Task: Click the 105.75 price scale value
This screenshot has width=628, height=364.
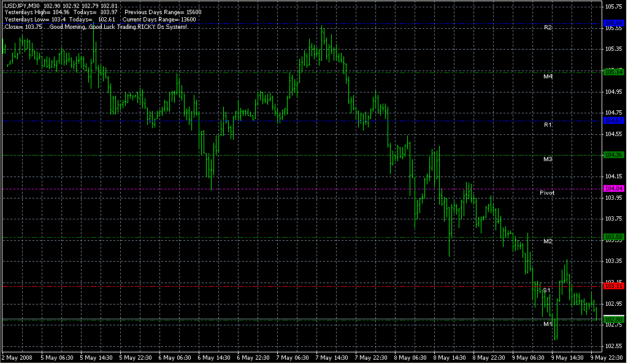Action: [613, 7]
